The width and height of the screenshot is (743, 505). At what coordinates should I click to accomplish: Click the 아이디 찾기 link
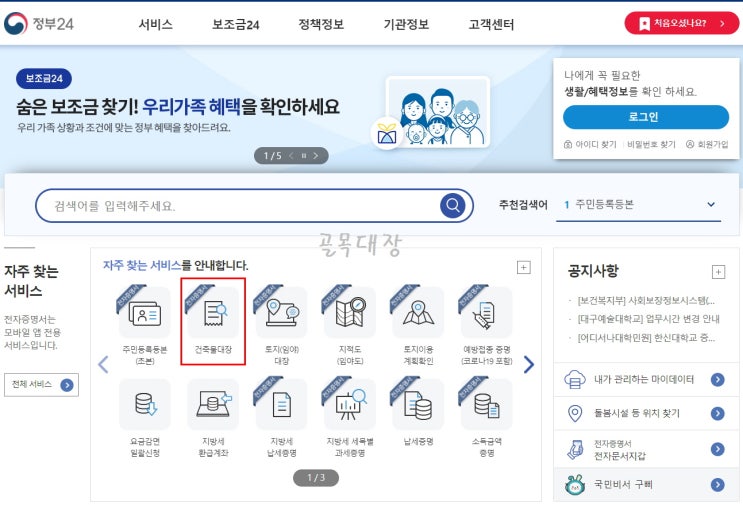[x=590, y=144]
